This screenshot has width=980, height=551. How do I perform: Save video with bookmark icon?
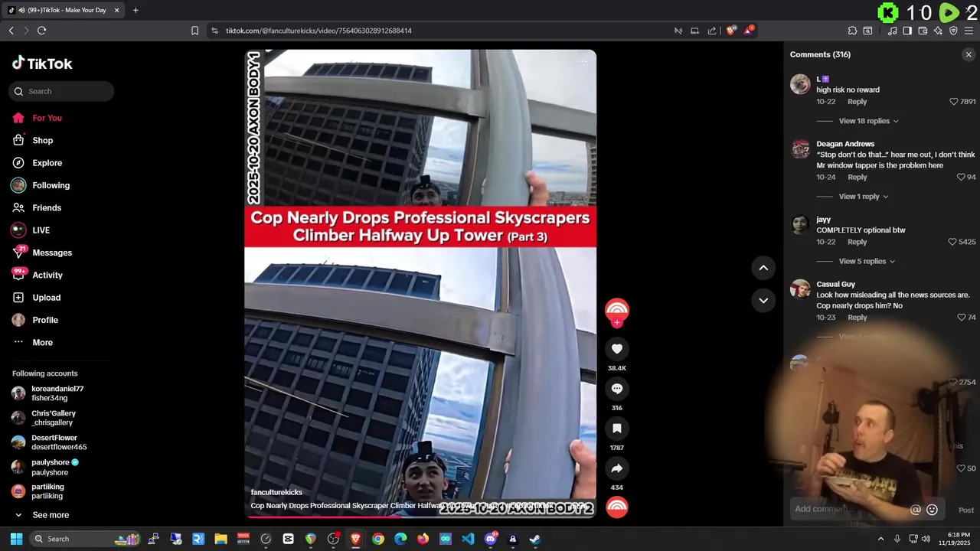point(616,429)
